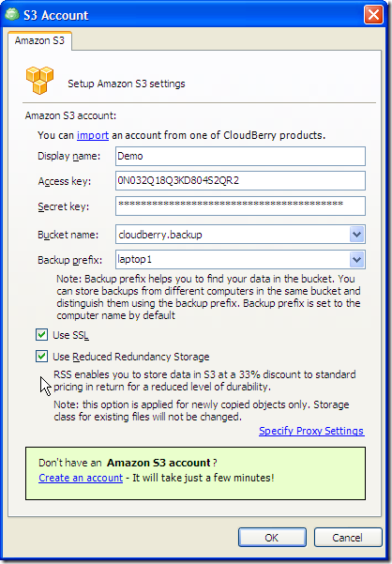The width and height of the screenshot is (392, 564).
Task: Click the import account link
Action: pos(93,135)
